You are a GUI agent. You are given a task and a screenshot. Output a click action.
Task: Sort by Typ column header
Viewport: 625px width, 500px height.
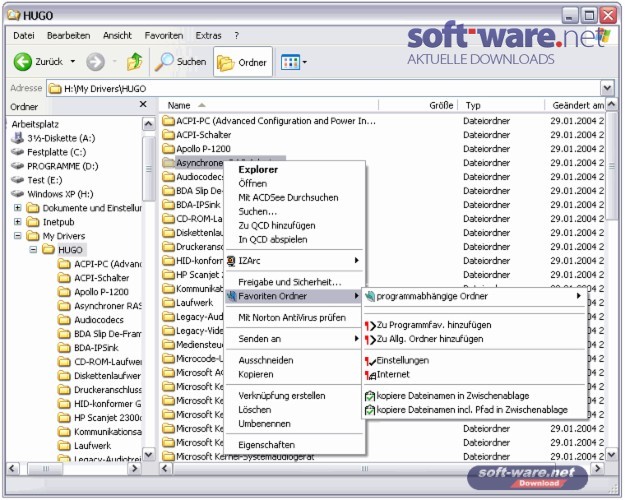(x=501, y=105)
